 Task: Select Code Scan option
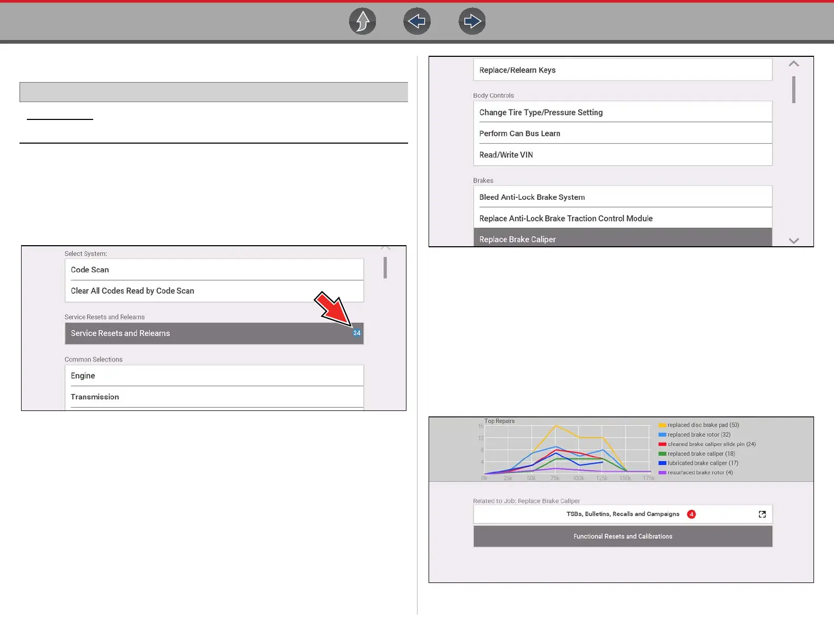214,270
